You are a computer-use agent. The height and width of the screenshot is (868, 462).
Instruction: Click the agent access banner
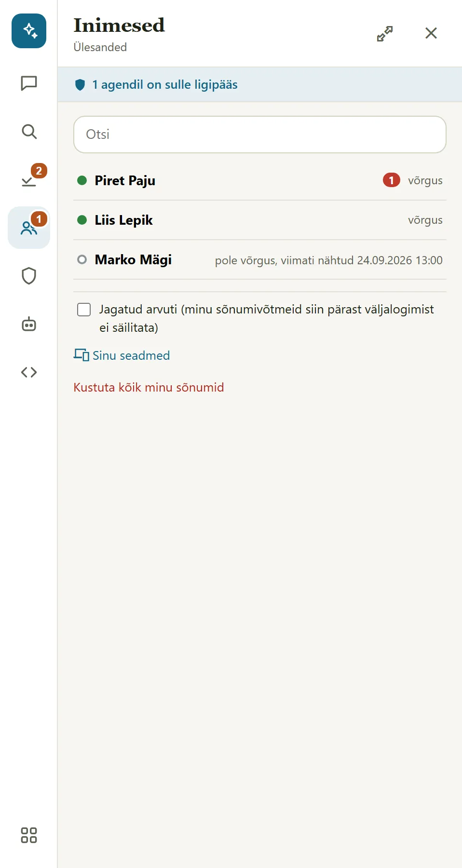click(260, 84)
